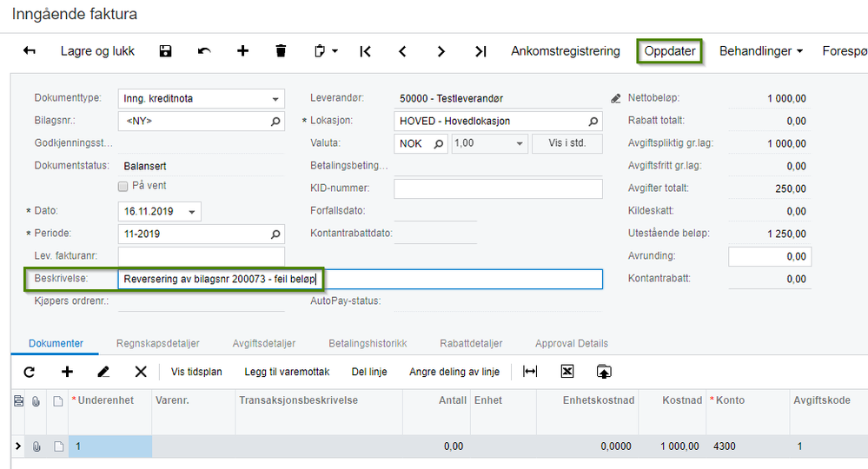Switch to the Regnskapsdetaljer tab
The width and height of the screenshot is (868, 469).
click(x=158, y=343)
